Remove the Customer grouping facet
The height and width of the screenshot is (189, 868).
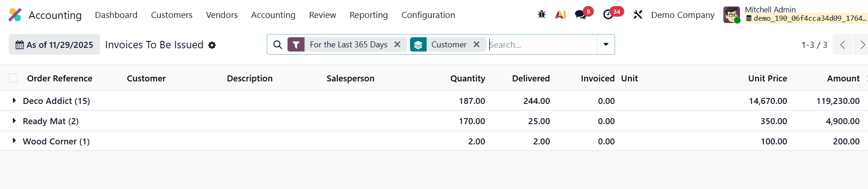click(476, 45)
